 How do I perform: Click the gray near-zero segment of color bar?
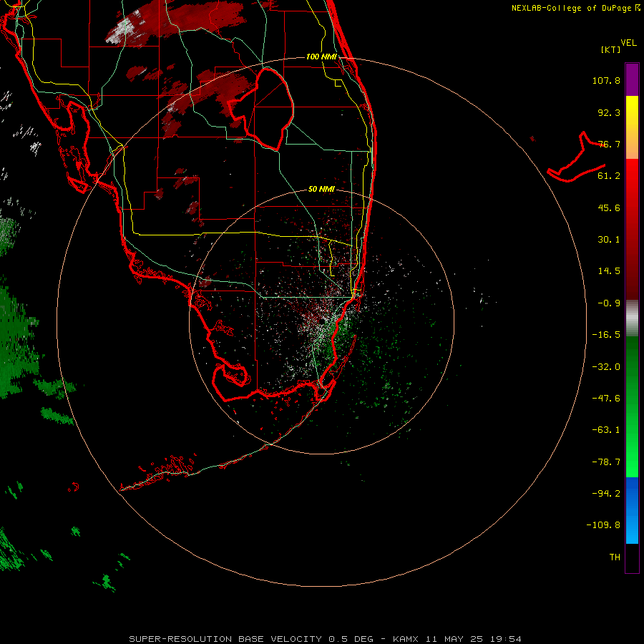tap(632, 318)
